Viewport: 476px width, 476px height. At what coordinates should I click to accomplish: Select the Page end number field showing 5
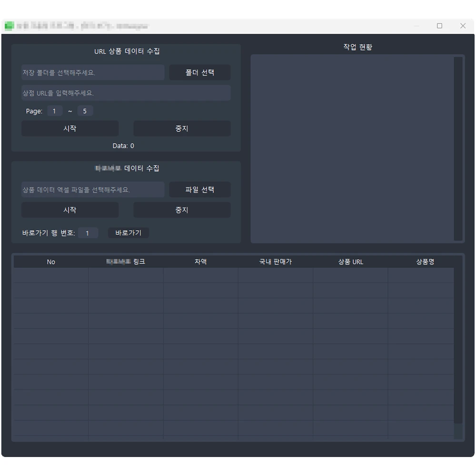(85, 111)
